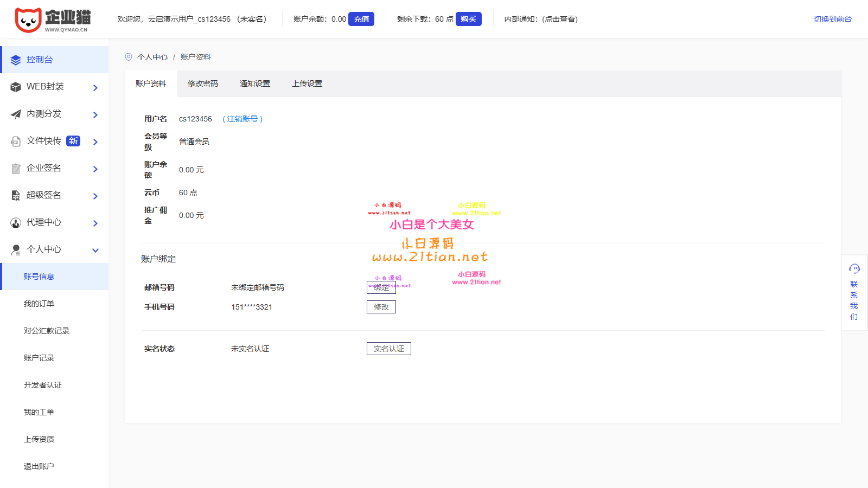Expand the 代理中心 submenu arrow

point(95,223)
